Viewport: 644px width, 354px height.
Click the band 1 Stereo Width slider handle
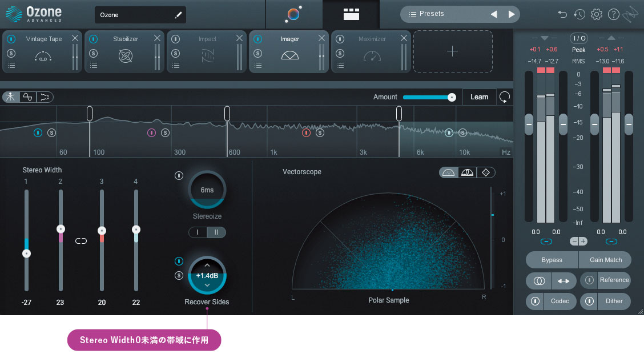[x=26, y=254]
